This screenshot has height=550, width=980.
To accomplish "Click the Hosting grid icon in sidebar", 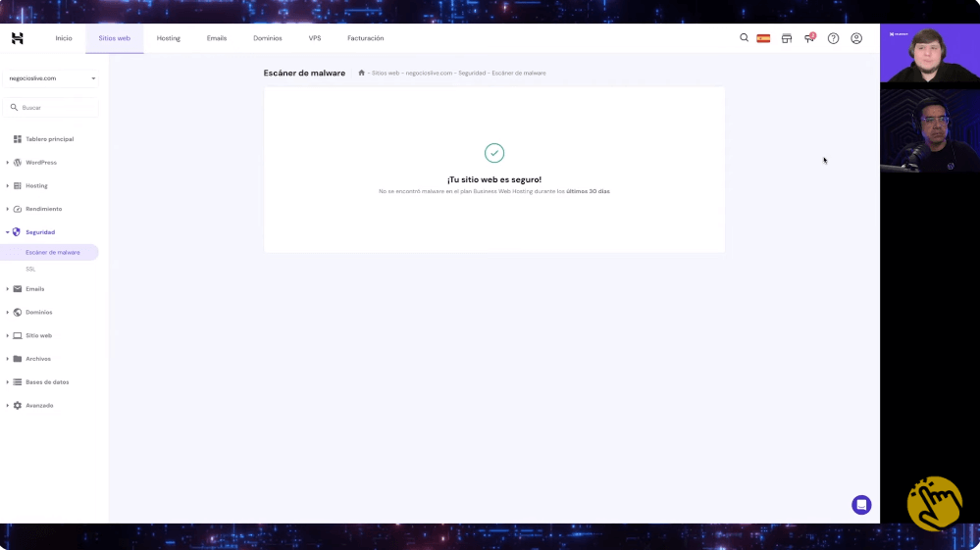I will coord(18,185).
